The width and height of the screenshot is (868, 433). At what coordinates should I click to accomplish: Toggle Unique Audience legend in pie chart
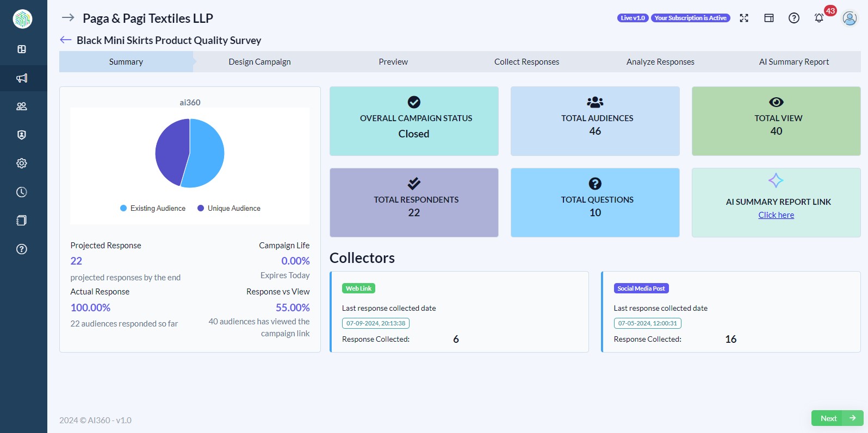[229, 208]
